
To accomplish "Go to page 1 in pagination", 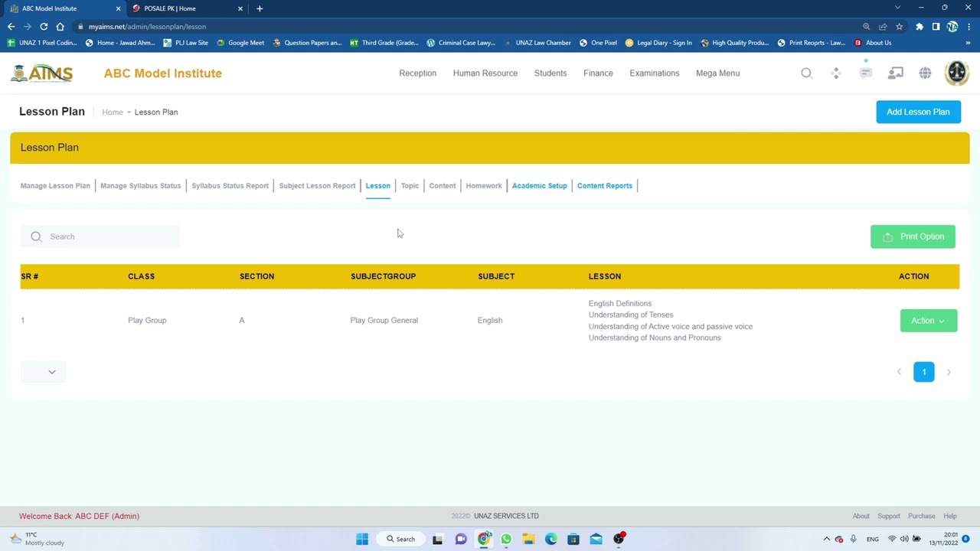I will [924, 372].
